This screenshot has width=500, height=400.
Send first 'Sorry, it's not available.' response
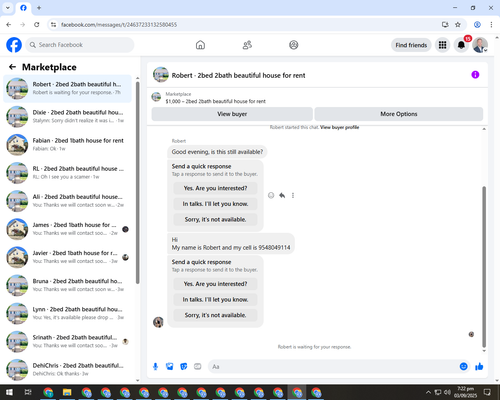pyautogui.click(x=215, y=220)
